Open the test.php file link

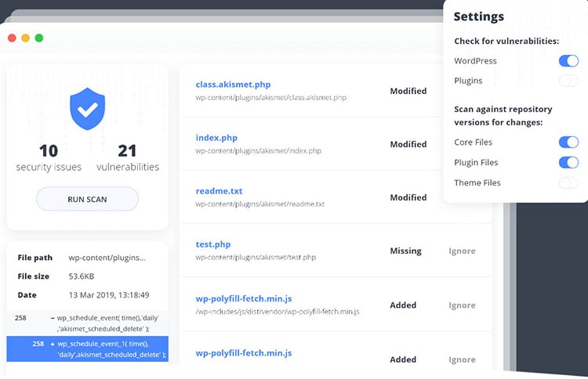(x=213, y=244)
